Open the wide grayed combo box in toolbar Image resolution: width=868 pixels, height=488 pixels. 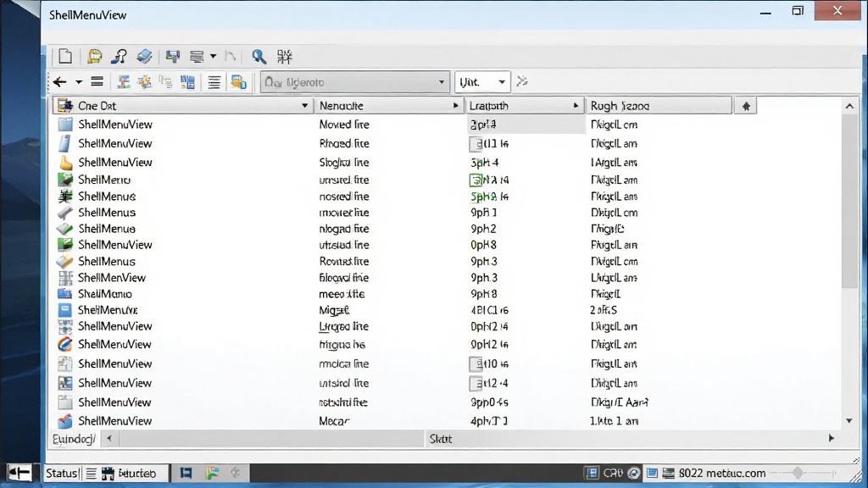[x=354, y=82]
